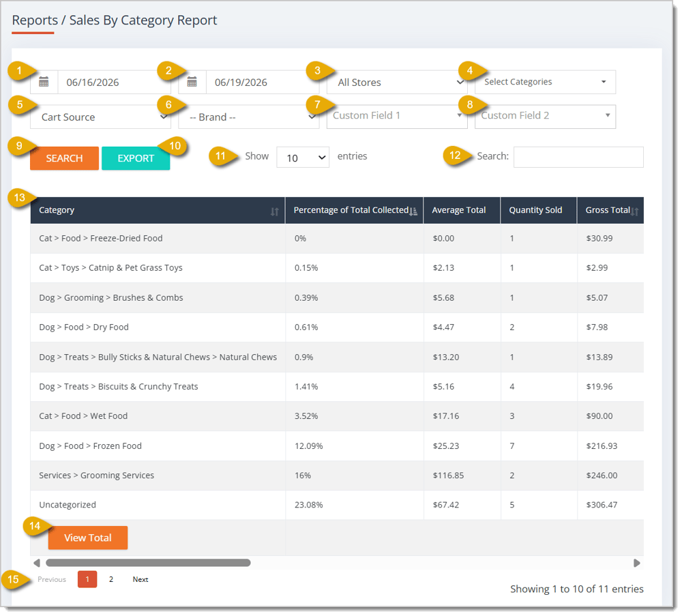Viewport: 682px width, 616px height.
Task: Click the Showing 1 to 10 of 11 entries text
Action: [x=577, y=589]
